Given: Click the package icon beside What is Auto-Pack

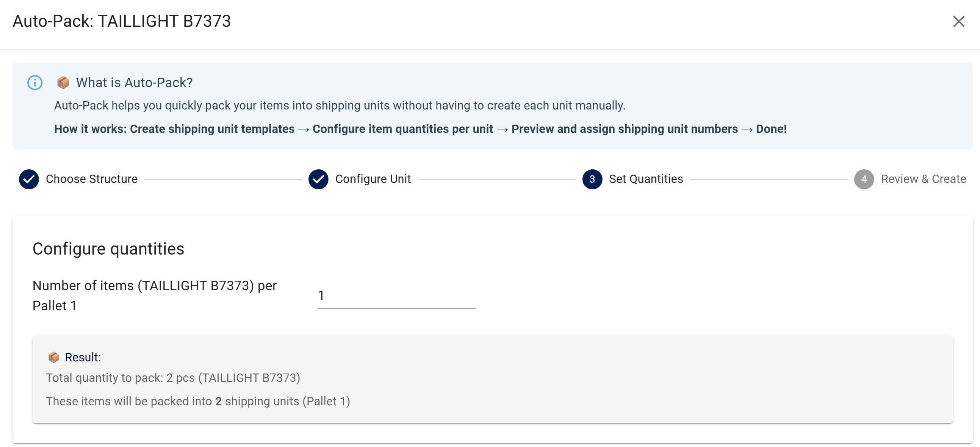Looking at the screenshot, I should click(x=63, y=82).
